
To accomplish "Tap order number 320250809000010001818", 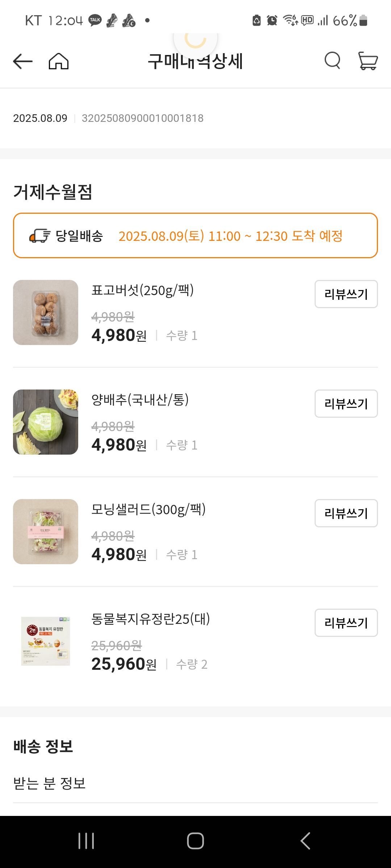I will [x=143, y=118].
